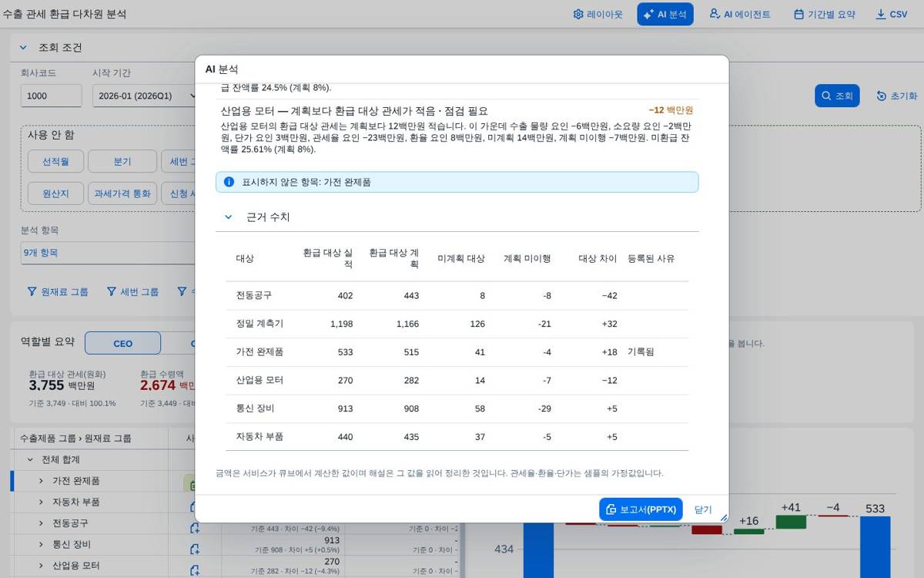Expand the 산업용 모터 tree row
Image resolution: width=924 pixels, height=578 pixels.
tap(41, 566)
